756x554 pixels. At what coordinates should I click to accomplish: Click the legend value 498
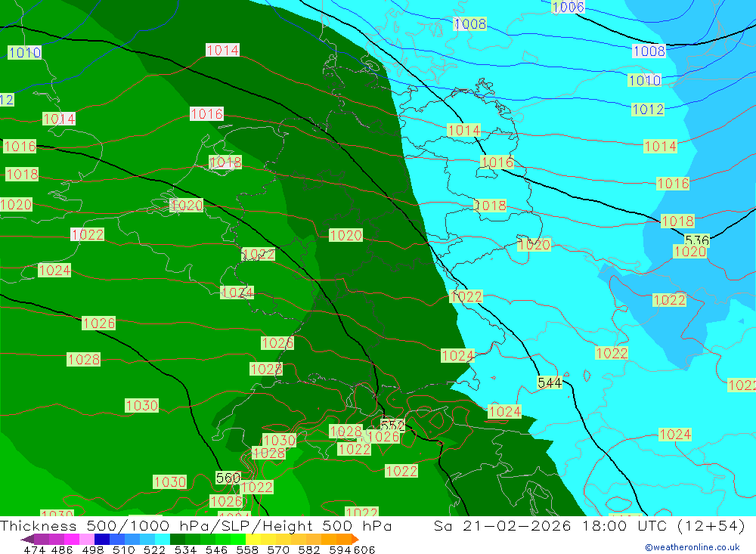(92, 549)
